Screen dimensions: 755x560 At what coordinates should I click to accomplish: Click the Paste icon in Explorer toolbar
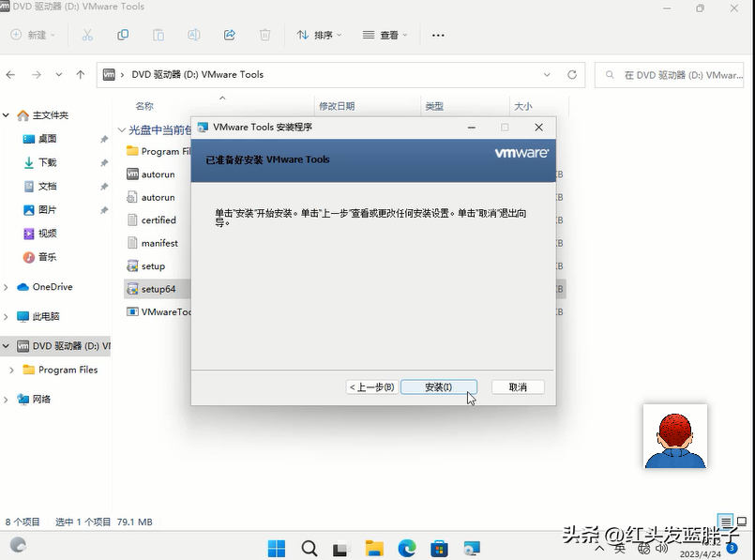[159, 35]
